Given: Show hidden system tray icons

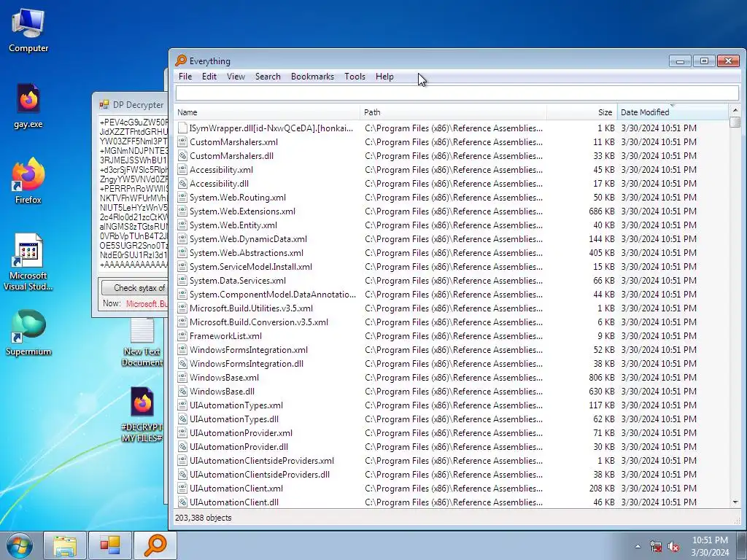Looking at the screenshot, I should coord(638,546).
